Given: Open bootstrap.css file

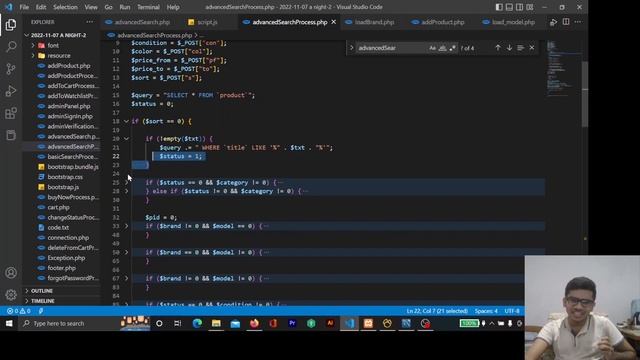Looking at the screenshot, I should pos(65,177).
